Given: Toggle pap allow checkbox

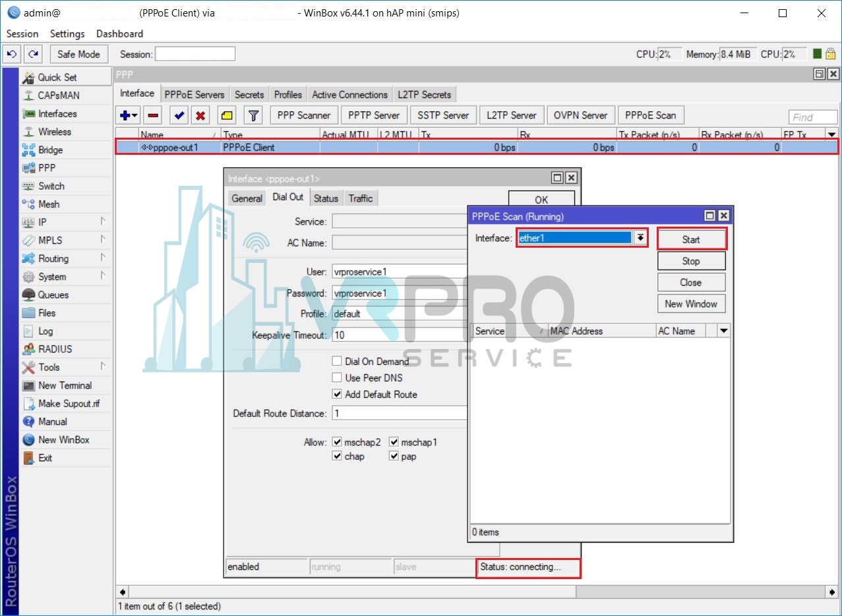Looking at the screenshot, I should [394, 457].
